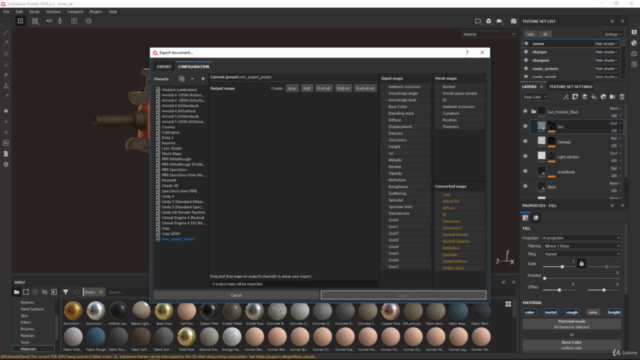640x360 pixels.
Task: Select the Paint brush tool in left toolbar
Action: pos(6,32)
